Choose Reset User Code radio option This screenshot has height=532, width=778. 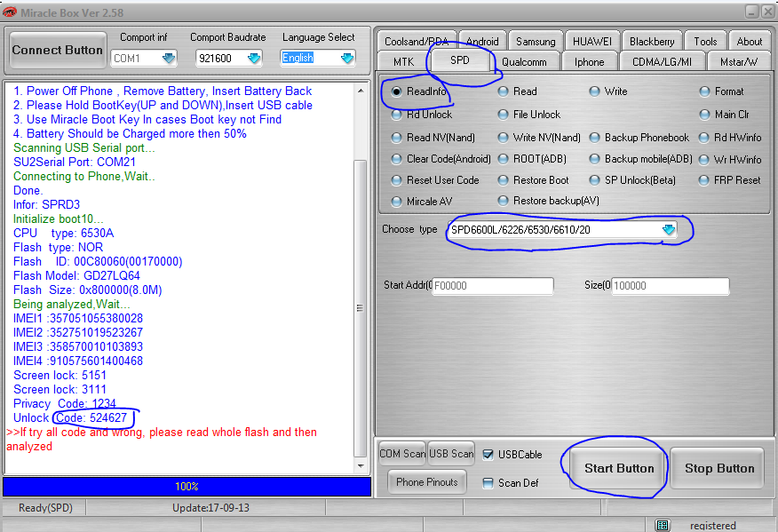[396, 180]
